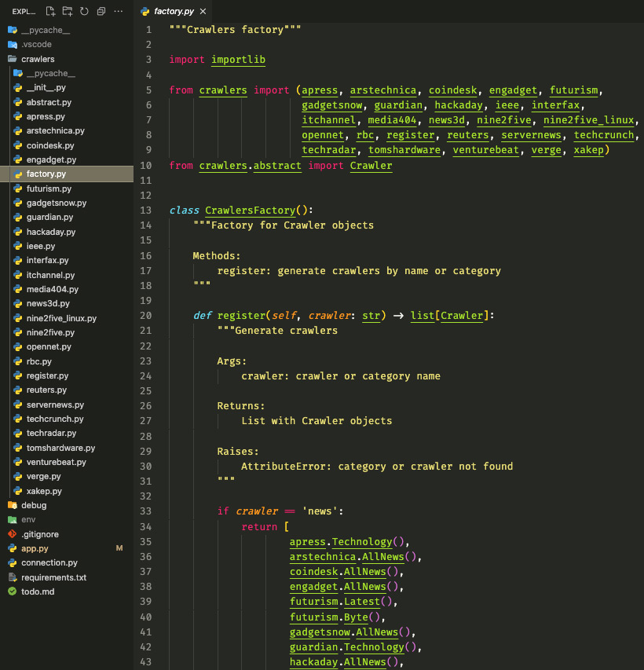Open nine2five_linux.py in the Explorer
644x670 pixels.
click(67, 318)
